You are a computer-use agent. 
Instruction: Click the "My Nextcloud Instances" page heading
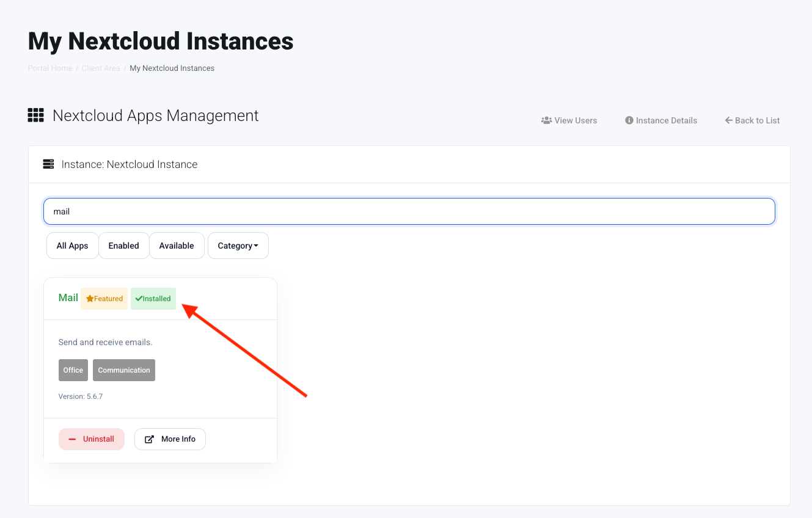click(x=161, y=41)
